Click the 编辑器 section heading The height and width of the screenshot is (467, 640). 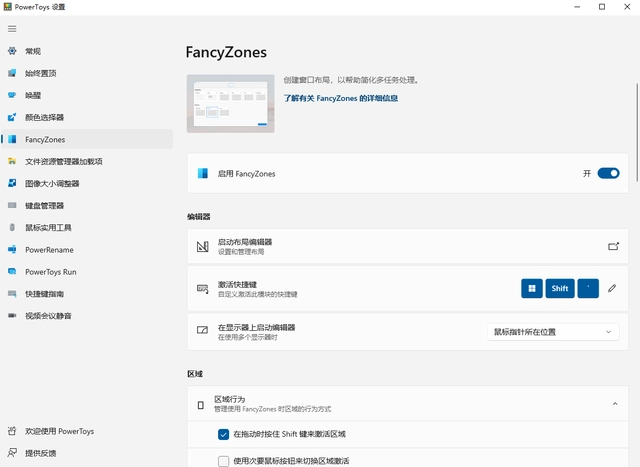199,216
